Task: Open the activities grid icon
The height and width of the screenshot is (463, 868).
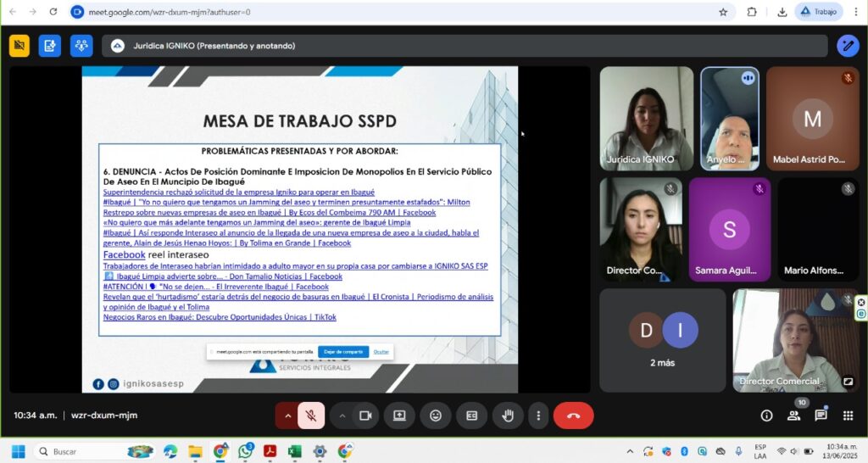Action: (848, 416)
